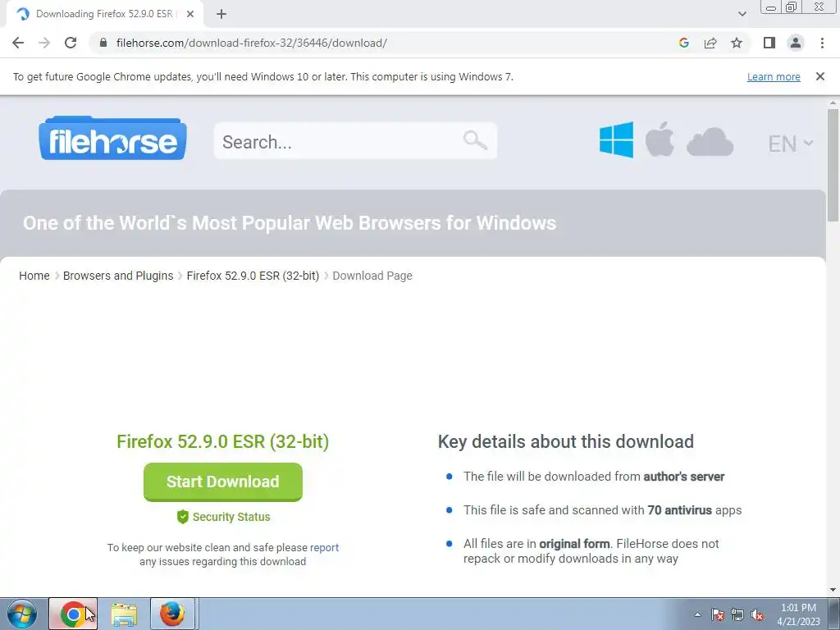840x630 pixels.
Task: Open Firefox 52.9.0 ESR (32-bit) breadcrumb
Action: pos(253,276)
